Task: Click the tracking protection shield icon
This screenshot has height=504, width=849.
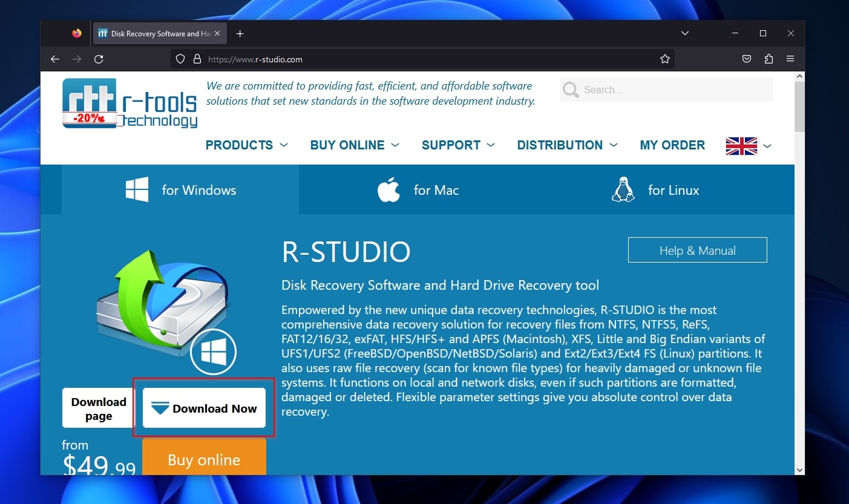Action: coord(180,59)
